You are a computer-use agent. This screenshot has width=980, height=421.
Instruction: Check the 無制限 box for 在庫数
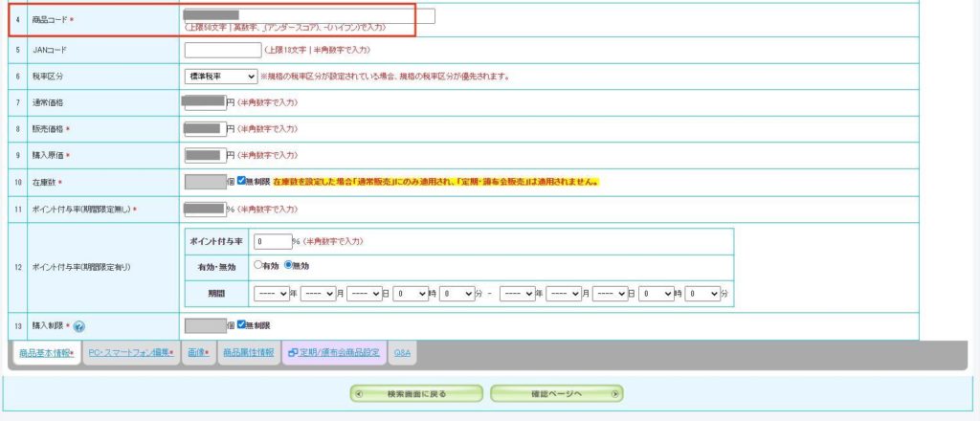tap(242, 181)
